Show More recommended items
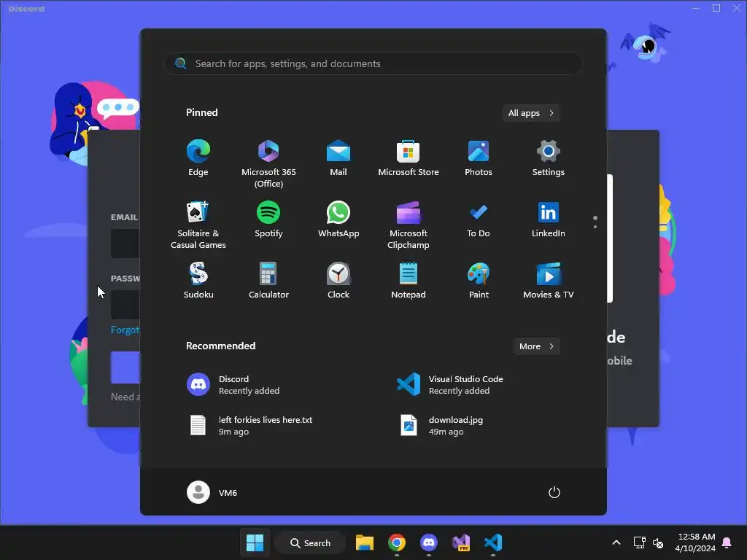 pos(536,346)
